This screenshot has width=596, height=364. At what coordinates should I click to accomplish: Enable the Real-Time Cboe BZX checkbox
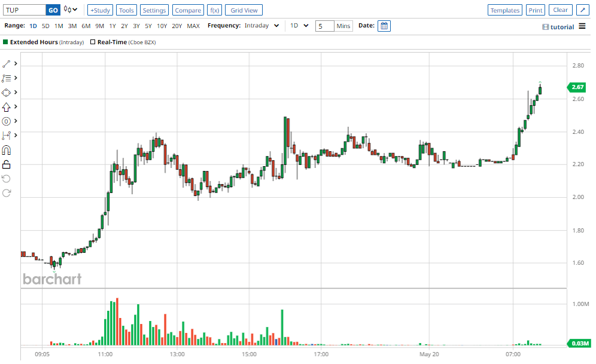92,42
